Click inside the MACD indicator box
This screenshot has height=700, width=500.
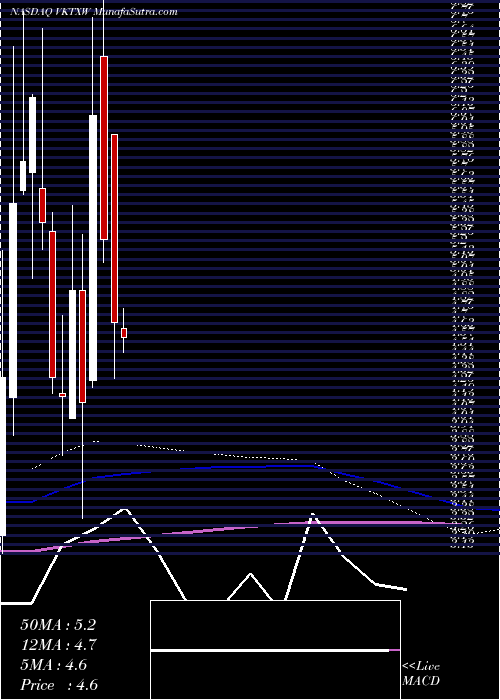coord(275,650)
